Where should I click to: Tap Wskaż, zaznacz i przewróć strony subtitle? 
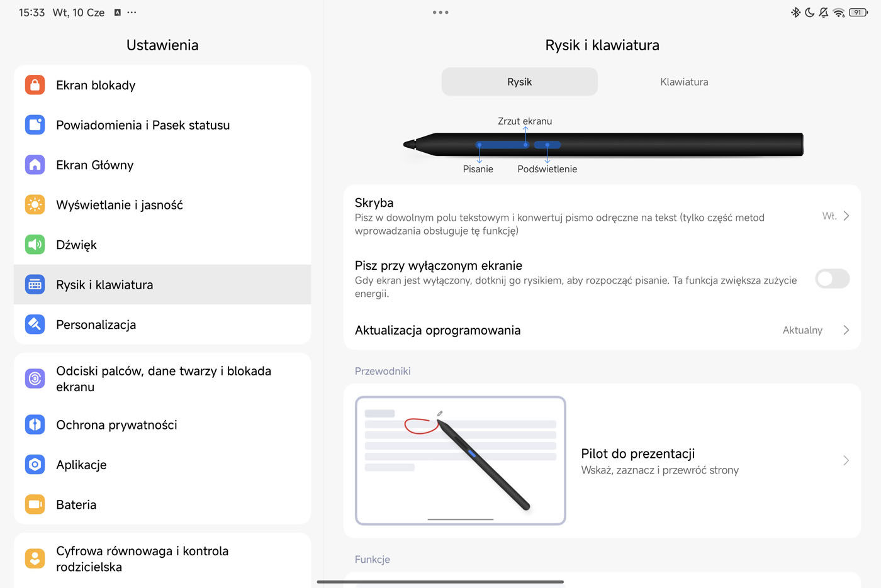coord(660,470)
